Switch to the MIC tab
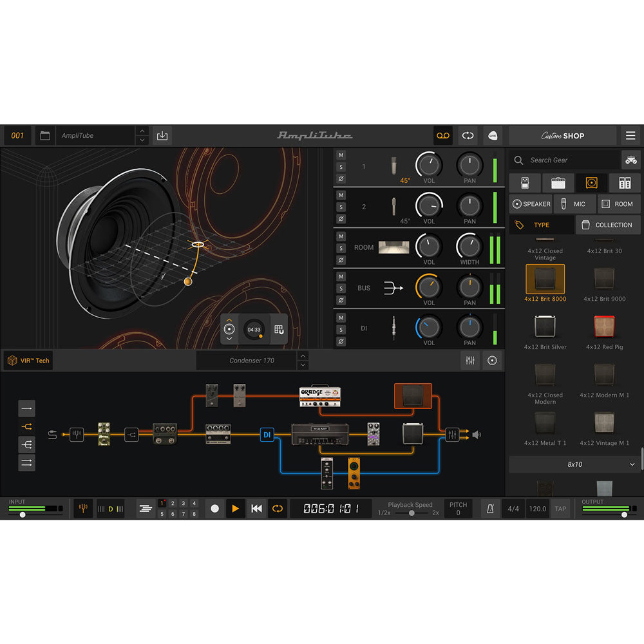 574,204
